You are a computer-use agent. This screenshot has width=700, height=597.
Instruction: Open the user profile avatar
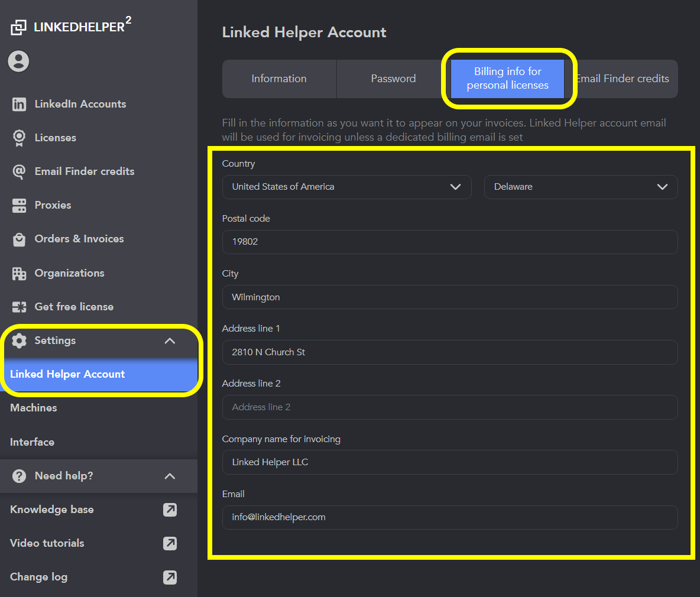click(x=18, y=61)
